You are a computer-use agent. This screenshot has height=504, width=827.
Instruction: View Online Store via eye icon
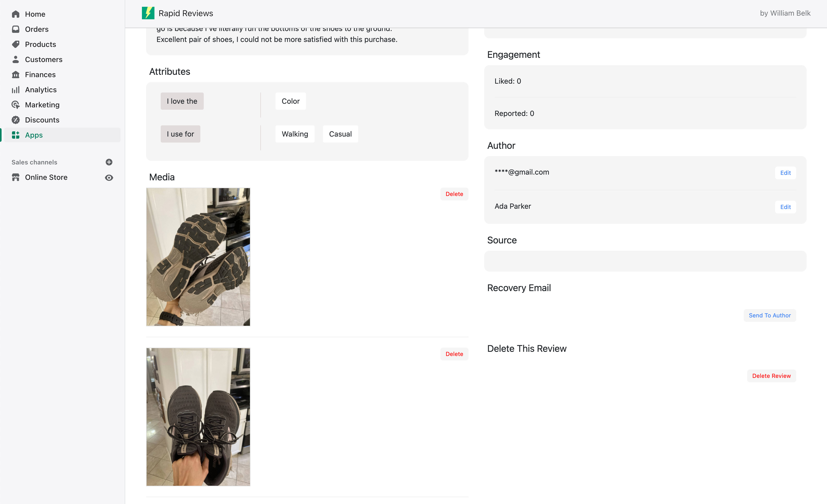click(109, 177)
